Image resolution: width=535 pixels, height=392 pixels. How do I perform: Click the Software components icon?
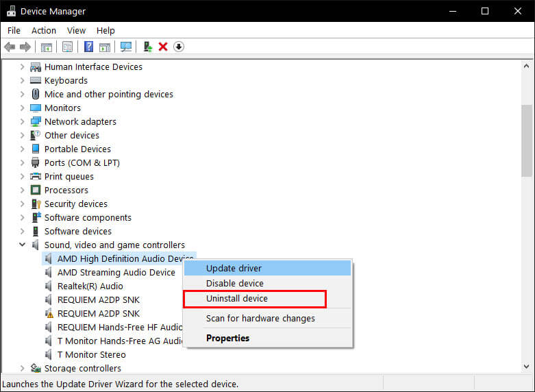(x=36, y=217)
